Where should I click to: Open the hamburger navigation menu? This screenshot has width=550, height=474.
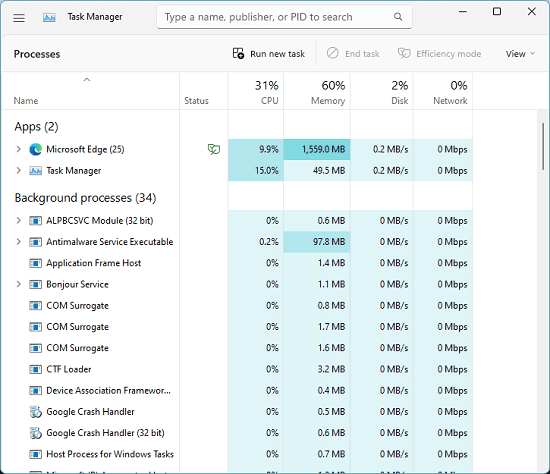click(x=19, y=18)
